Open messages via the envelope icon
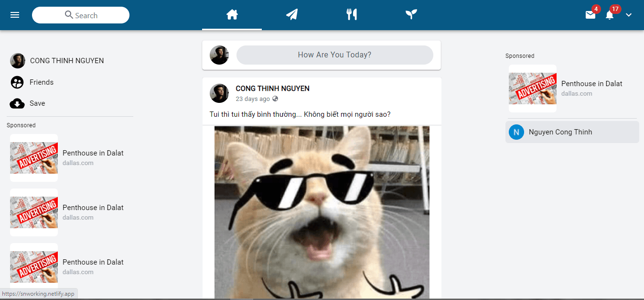The width and height of the screenshot is (644, 300). pos(590,15)
